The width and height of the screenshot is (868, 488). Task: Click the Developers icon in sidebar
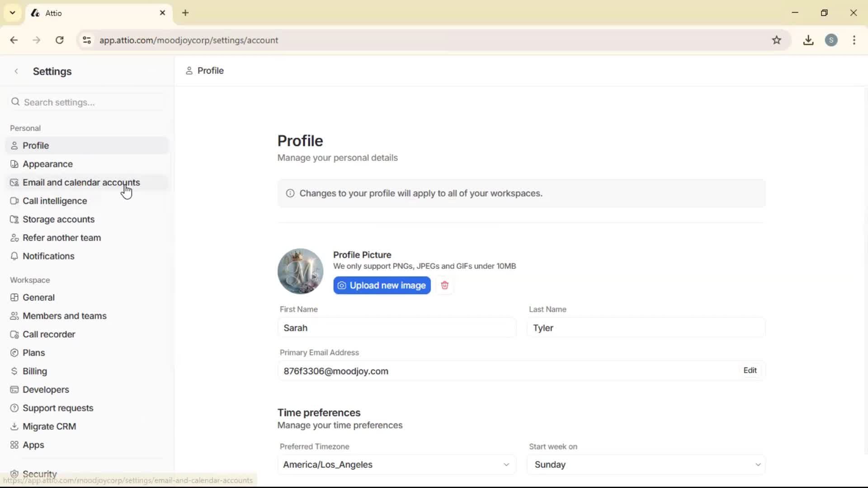pos(14,389)
